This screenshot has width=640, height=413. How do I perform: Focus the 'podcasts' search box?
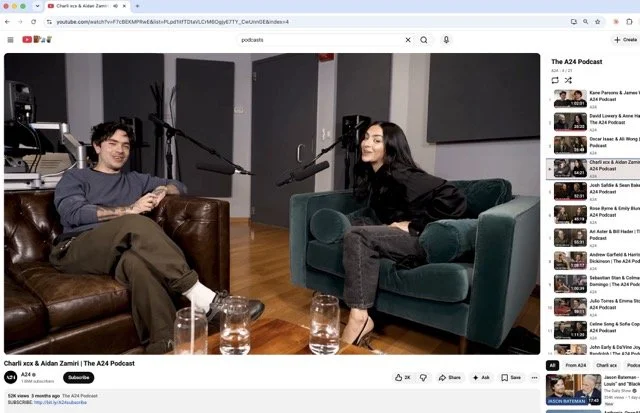tap(320, 40)
